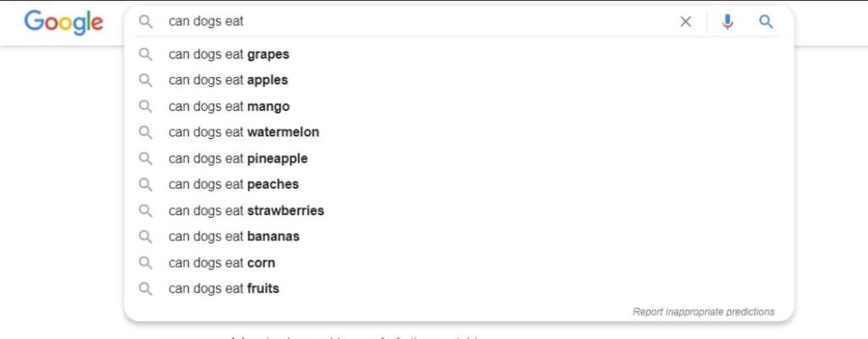The width and height of the screenshot is (868, 339).
Task: Choose 'can dogs eat mango' suggestion
Action: 459,106
